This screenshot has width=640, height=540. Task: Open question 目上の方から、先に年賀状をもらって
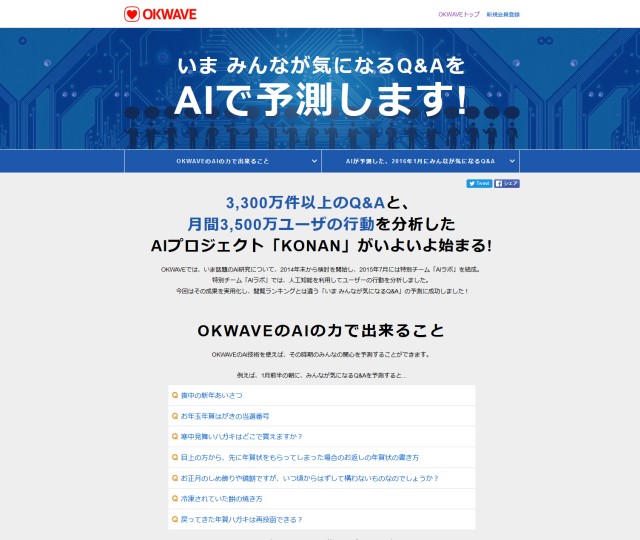(300, 457)
